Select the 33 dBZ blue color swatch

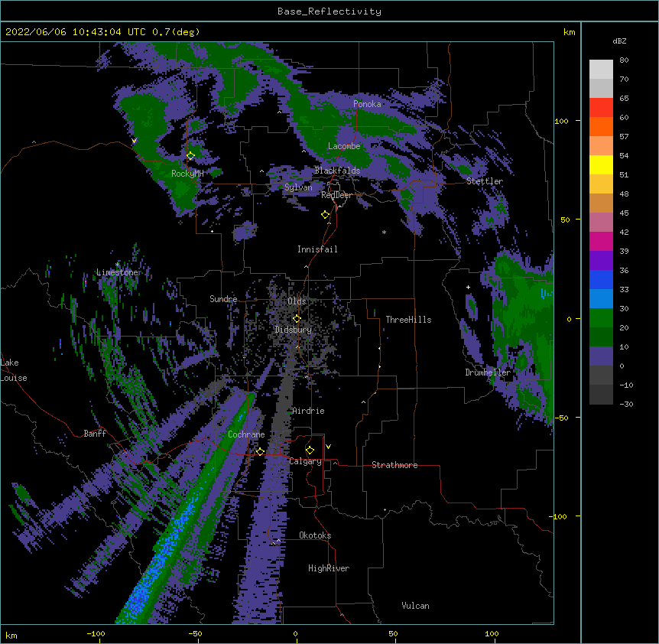[601, 298]
